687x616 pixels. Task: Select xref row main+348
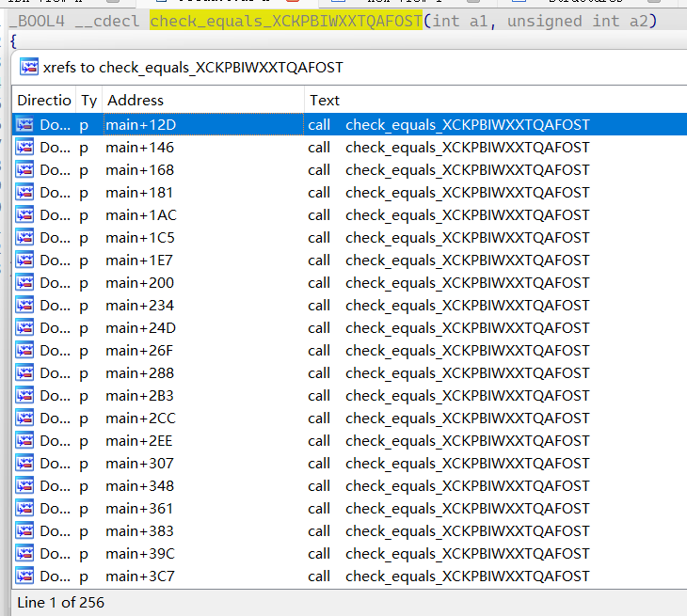350,486
